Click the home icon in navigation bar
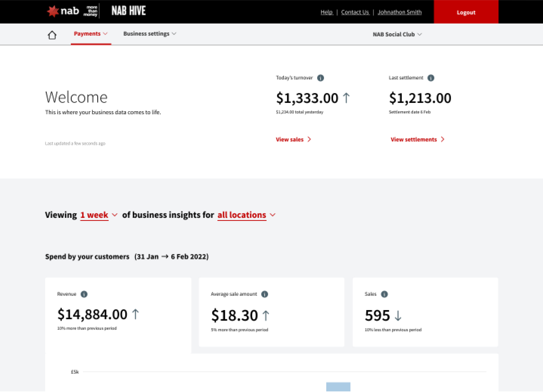The width and height of the screenshot is (543, 392). 52,35
